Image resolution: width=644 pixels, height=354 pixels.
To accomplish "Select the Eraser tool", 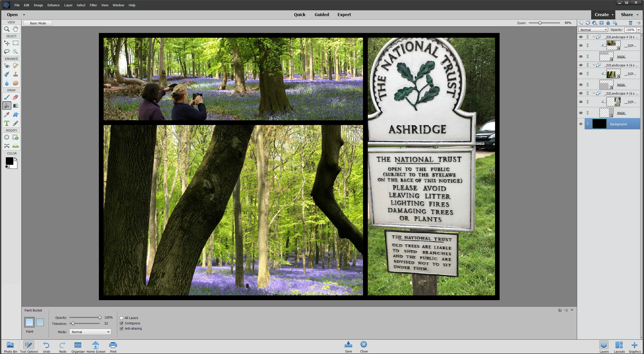I will click(x=16, y=97).
